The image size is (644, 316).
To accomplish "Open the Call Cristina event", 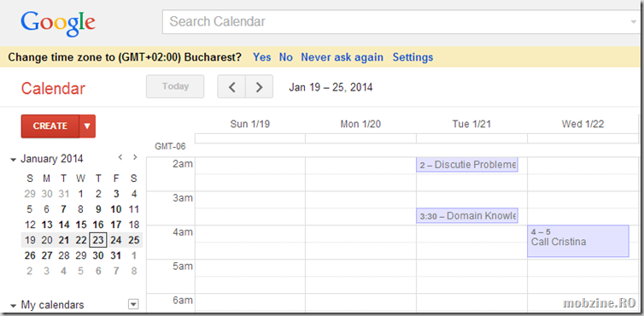I will click(578, 241).
